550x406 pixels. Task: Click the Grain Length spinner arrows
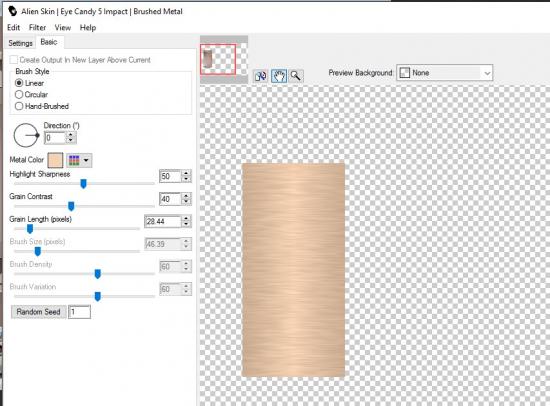click(186, 221)
